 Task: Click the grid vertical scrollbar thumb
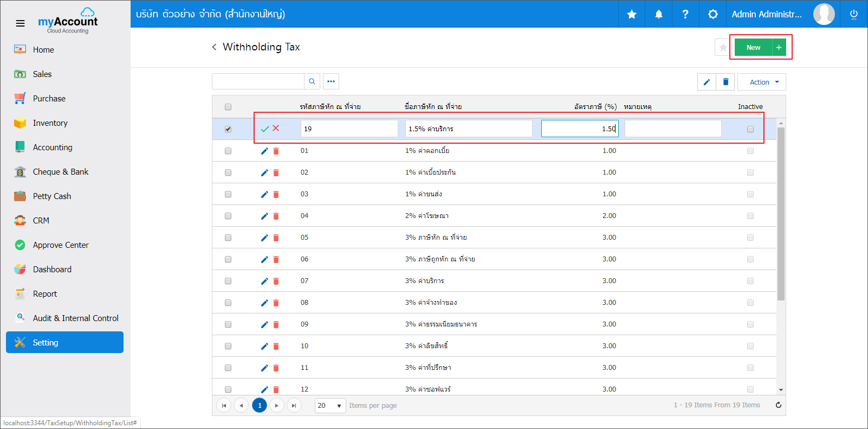(x=781, y=214)
